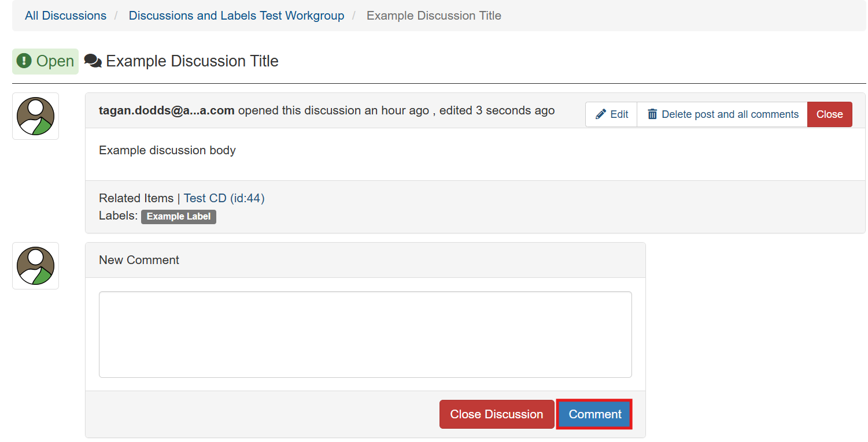This screenshot has height=442, width=868.
Task: Click the Example Discussion Title heading
Action: click(192, 61)
